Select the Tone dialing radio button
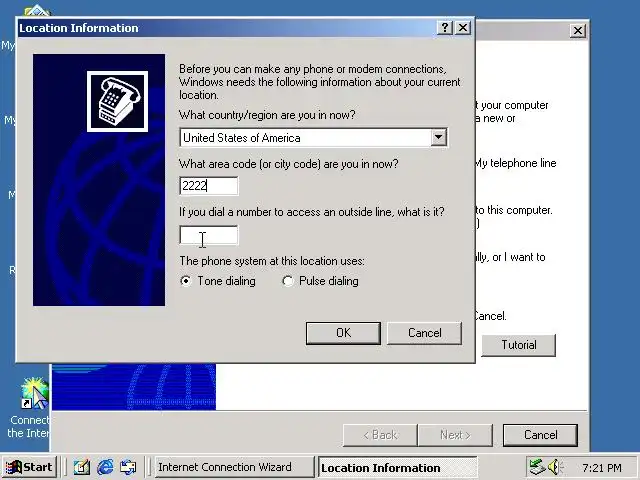Viewport: 640px width, 480px height. click(186, 281)
